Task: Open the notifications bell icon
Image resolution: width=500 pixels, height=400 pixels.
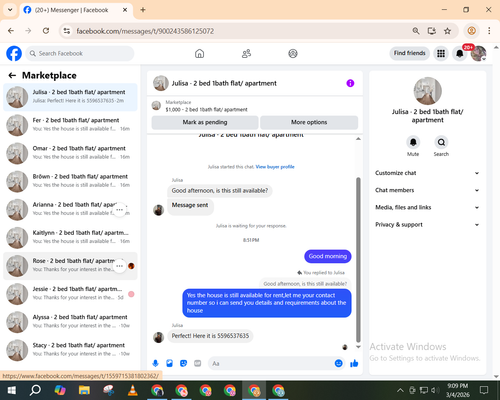Action: click(460, 53)
